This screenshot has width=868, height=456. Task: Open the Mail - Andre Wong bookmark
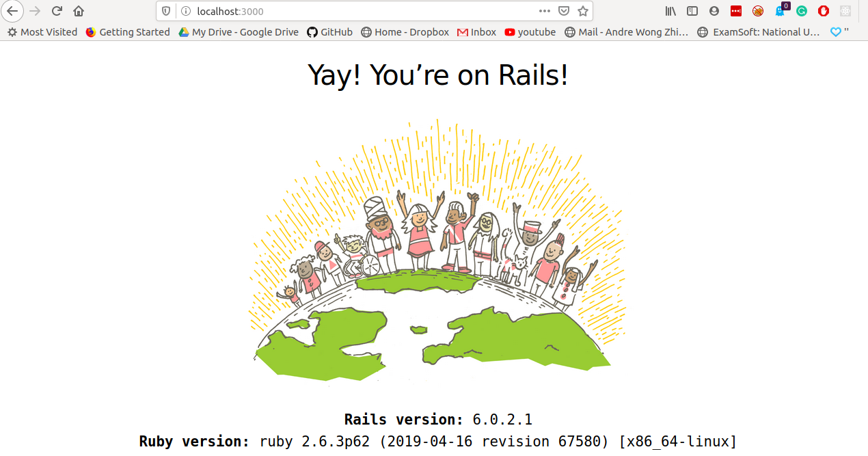point(627,32)
